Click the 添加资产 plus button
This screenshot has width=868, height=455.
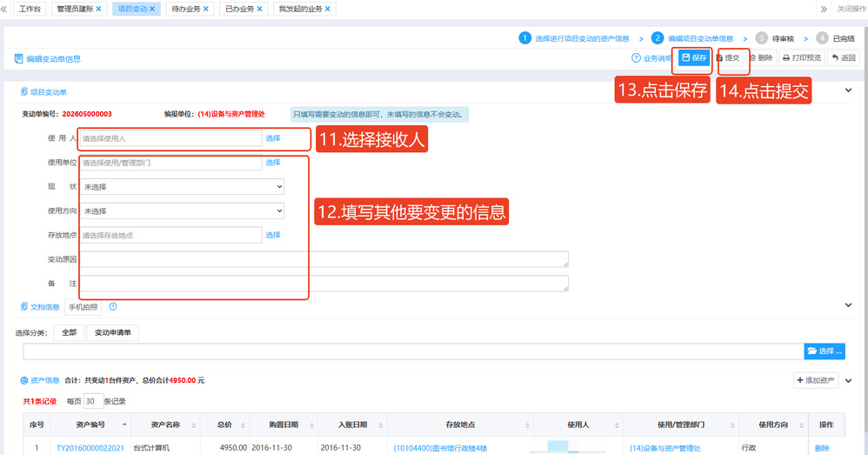click(816, 380)
